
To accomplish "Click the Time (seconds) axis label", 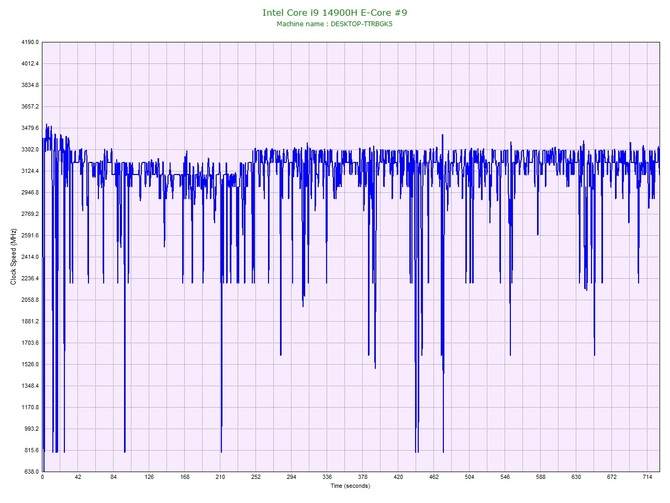I will (350, 486).
